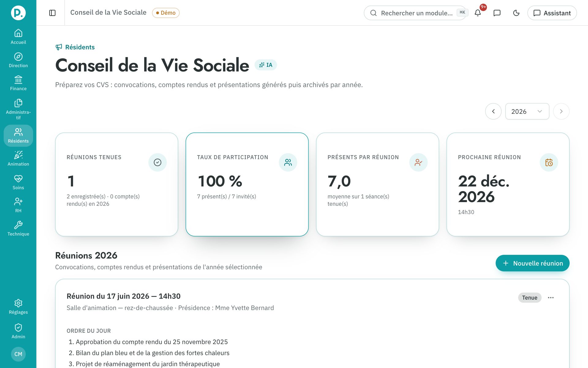Open the Finance module
588x368 pixels.
tap(18, 83)
